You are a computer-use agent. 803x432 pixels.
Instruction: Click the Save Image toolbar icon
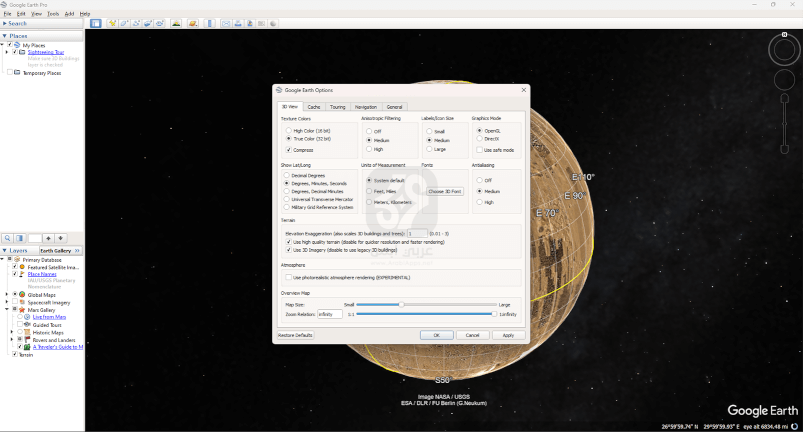pyautogui.click(x=250, y=24)
